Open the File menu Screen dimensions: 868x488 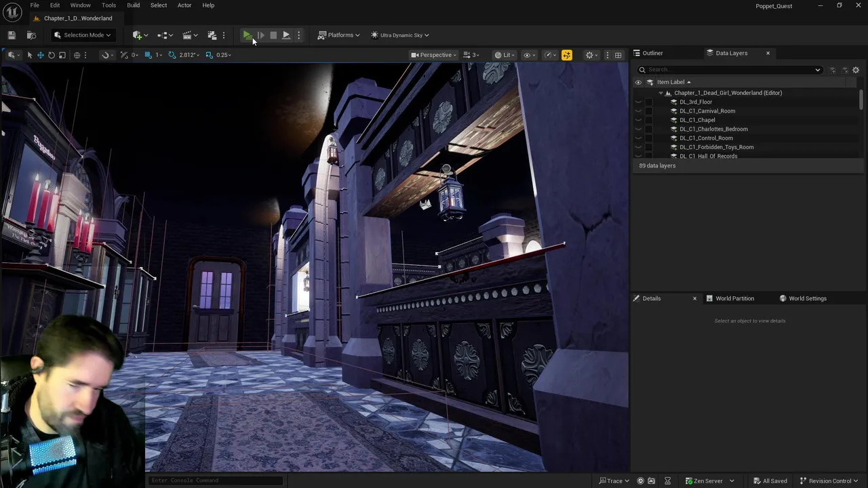(35, 5)
